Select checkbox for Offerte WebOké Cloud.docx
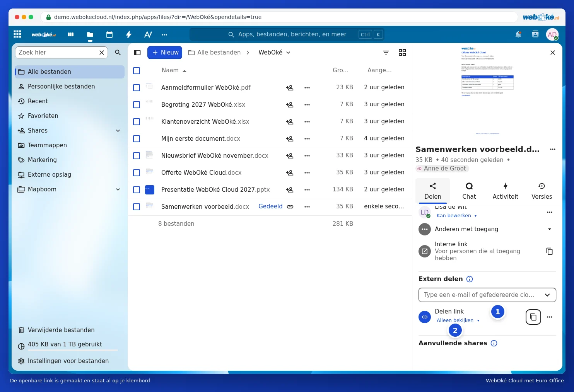 137,173
